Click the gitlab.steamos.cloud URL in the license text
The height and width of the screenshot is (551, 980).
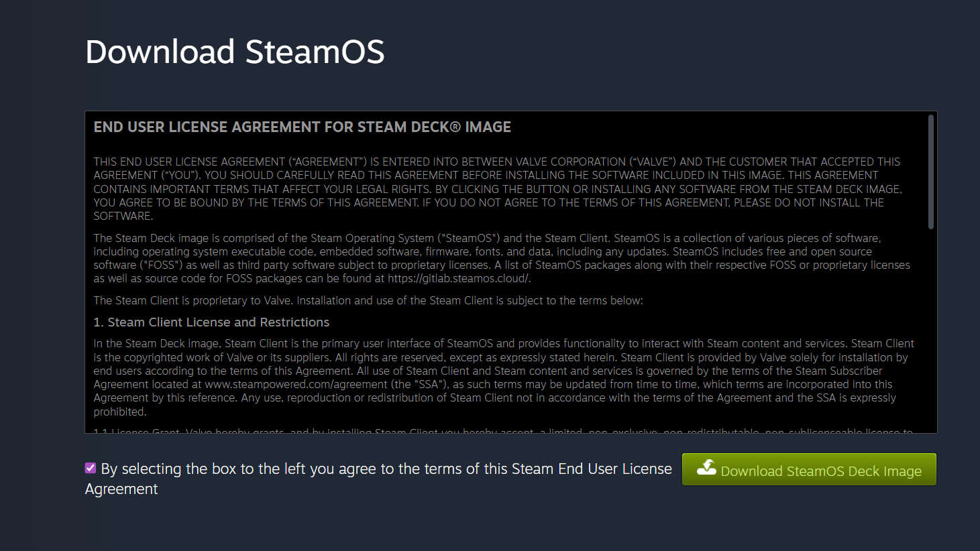(x=458, y=278)
